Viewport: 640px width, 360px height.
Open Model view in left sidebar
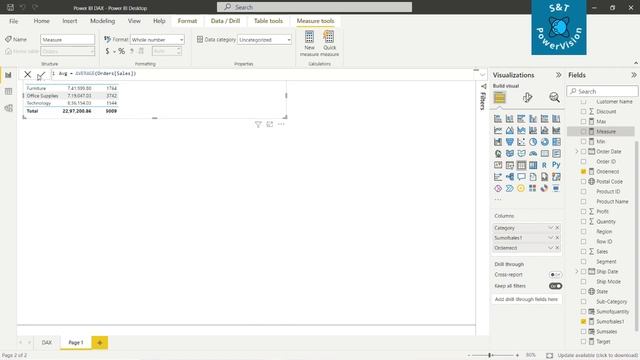(8, 108)
